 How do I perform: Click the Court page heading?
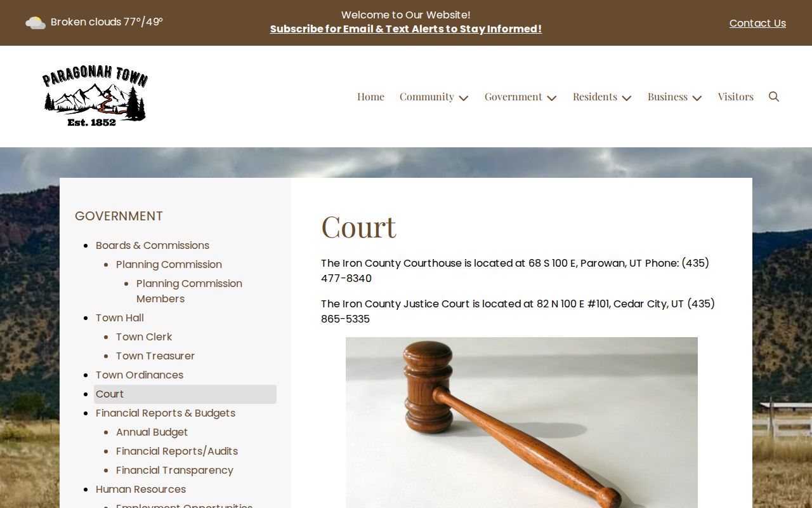click(x=358, y=227)
